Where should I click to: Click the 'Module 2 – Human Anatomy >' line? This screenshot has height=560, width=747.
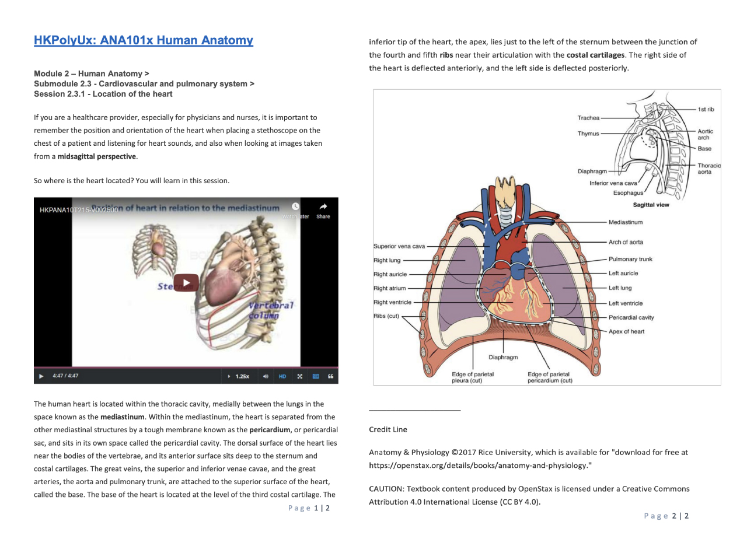92,73
